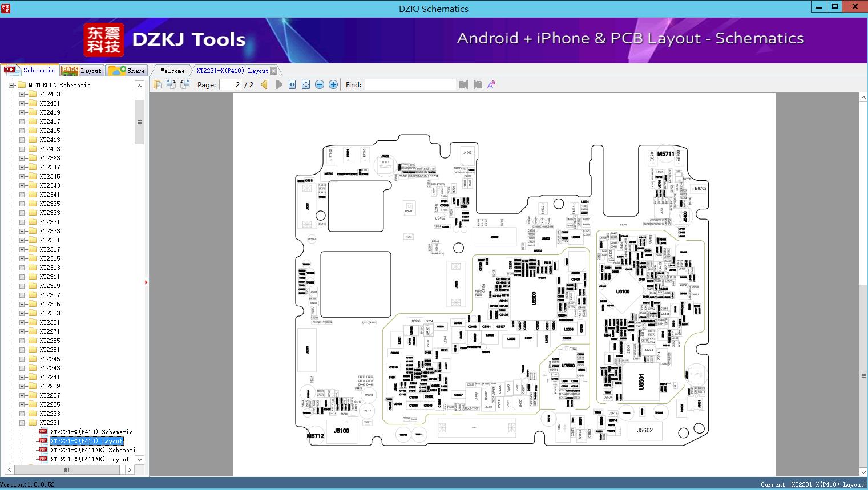Screen dimensions: 868x490
Task: Click the Find text input box
Action: [410, 84]
